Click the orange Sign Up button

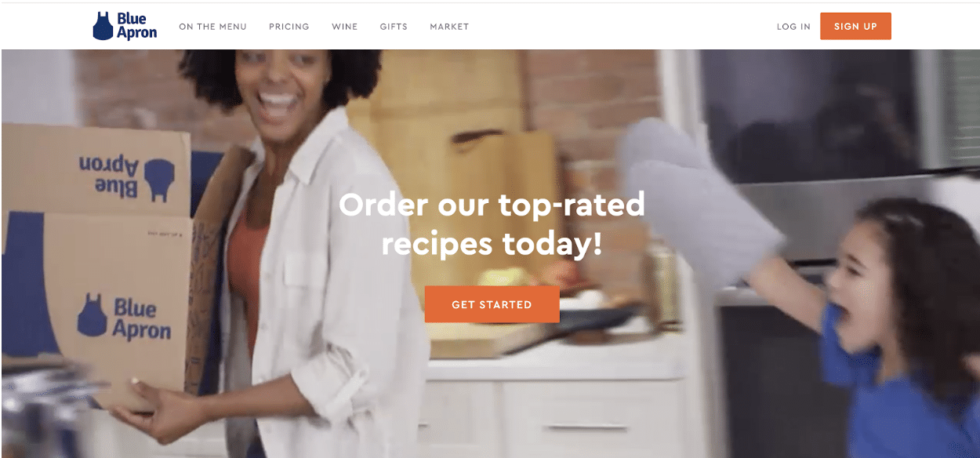[x=855, y=26]
